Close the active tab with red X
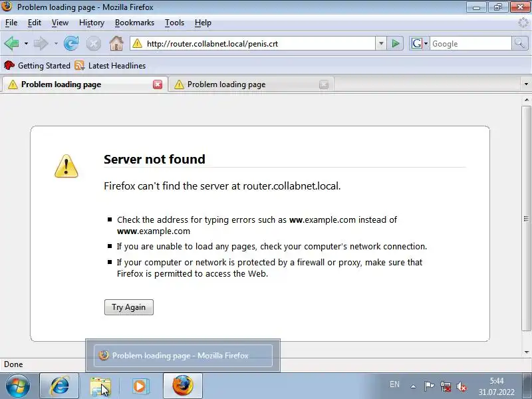 click(x=158, y=84)
